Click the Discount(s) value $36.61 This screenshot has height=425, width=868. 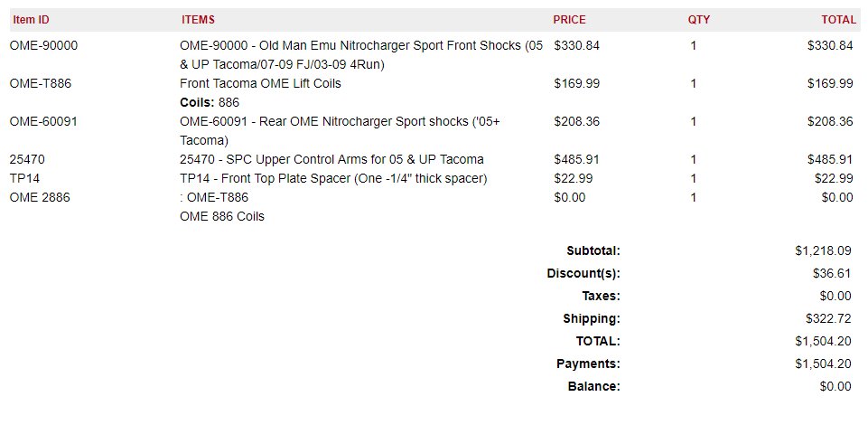click(832, 274)
